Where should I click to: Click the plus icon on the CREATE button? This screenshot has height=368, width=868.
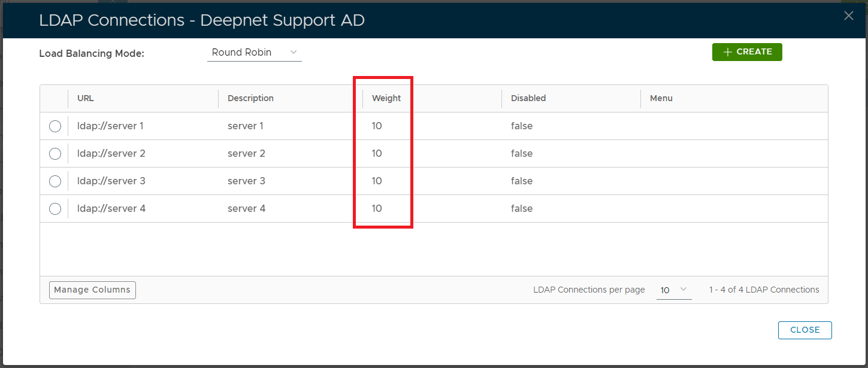pyautogui.click(x=728, y=52)
